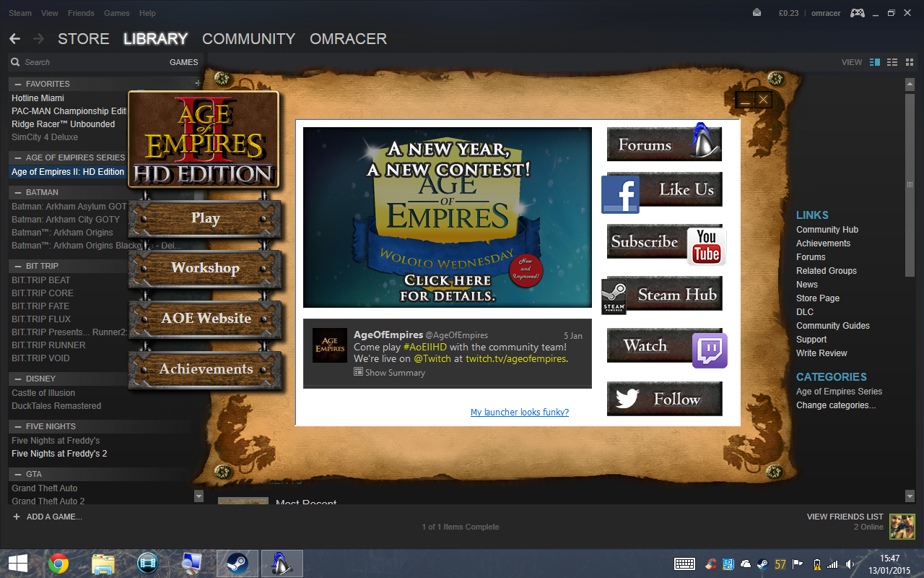Open the Games menu
This screenshot has width=924, height=578.
117,13
